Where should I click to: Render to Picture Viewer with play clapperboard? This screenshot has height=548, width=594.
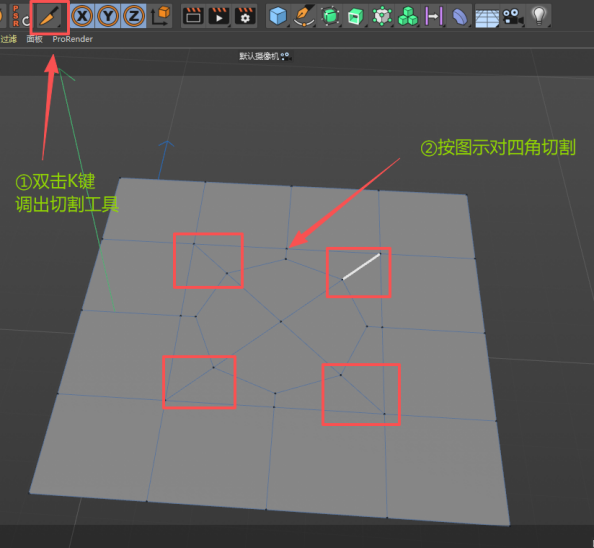[219, 16]
